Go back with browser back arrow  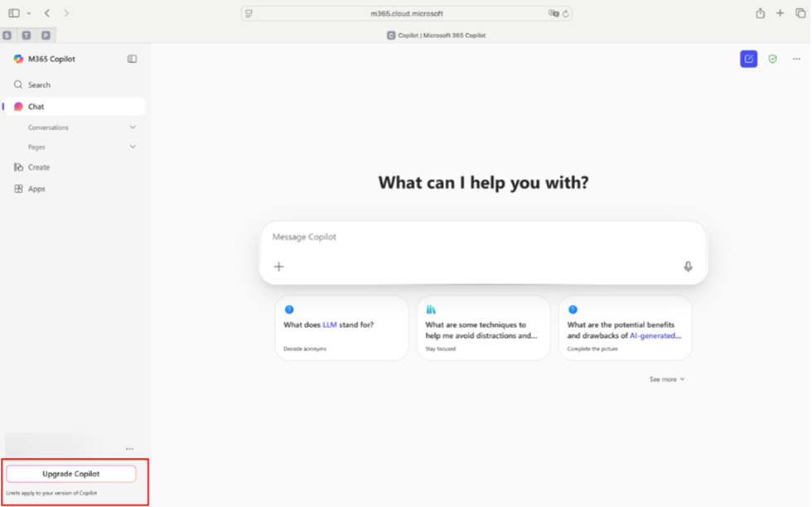click(47, 13)
